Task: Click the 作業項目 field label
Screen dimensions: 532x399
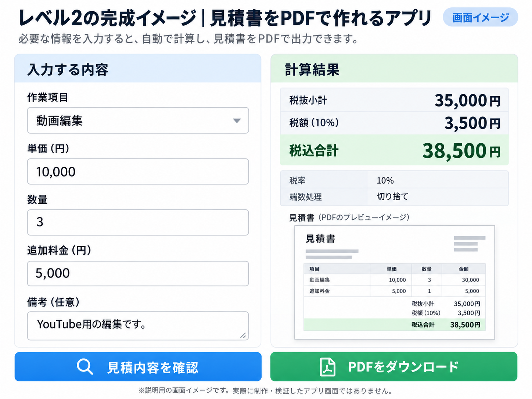Action: pos(47,97)
